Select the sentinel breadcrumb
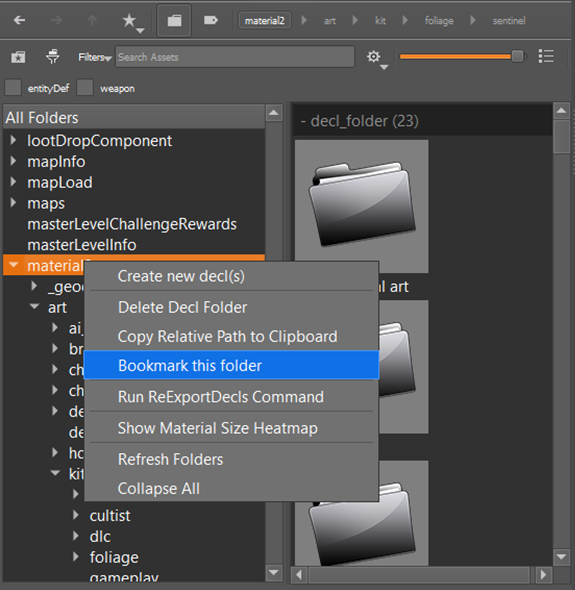The image size is (575, 590). 509,21
